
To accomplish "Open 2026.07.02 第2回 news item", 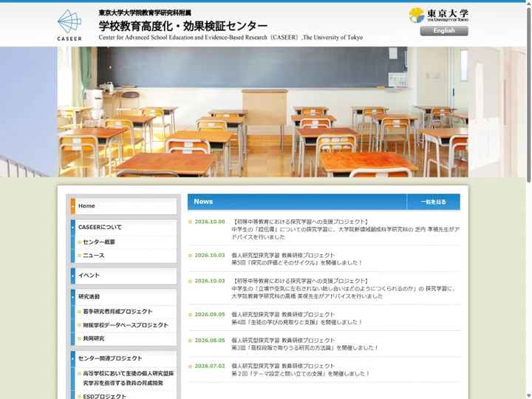I will (x=301, y=370).
